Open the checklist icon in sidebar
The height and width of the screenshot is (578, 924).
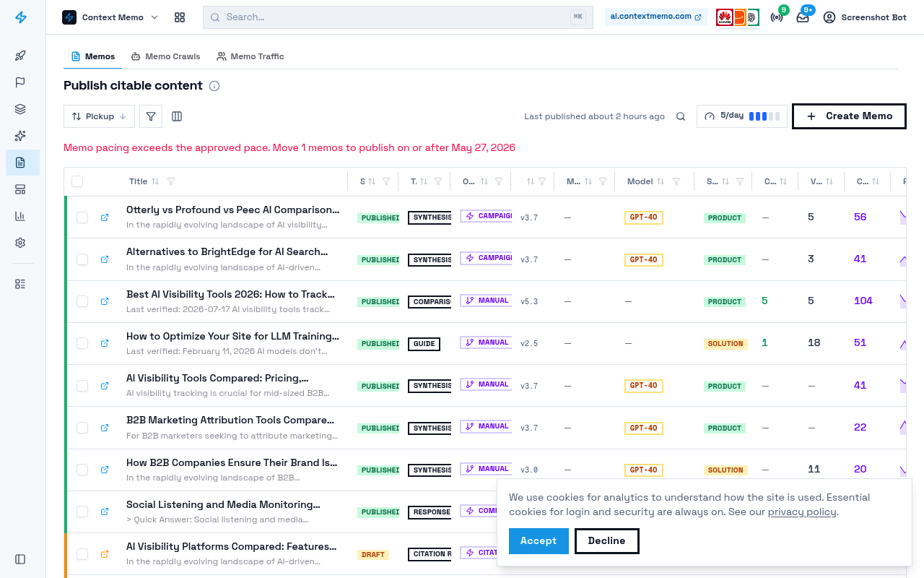(x=20, y=284)
